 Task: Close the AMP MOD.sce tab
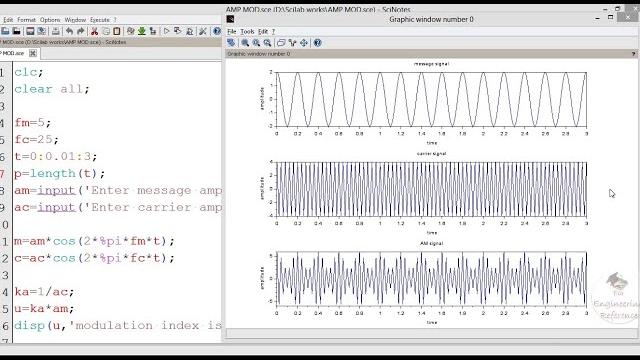click(33, 53)
